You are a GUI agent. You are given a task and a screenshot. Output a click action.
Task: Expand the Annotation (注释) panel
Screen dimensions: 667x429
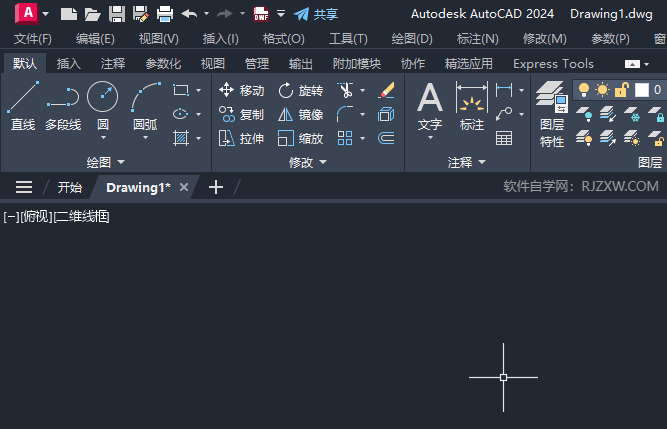(466, 162)
